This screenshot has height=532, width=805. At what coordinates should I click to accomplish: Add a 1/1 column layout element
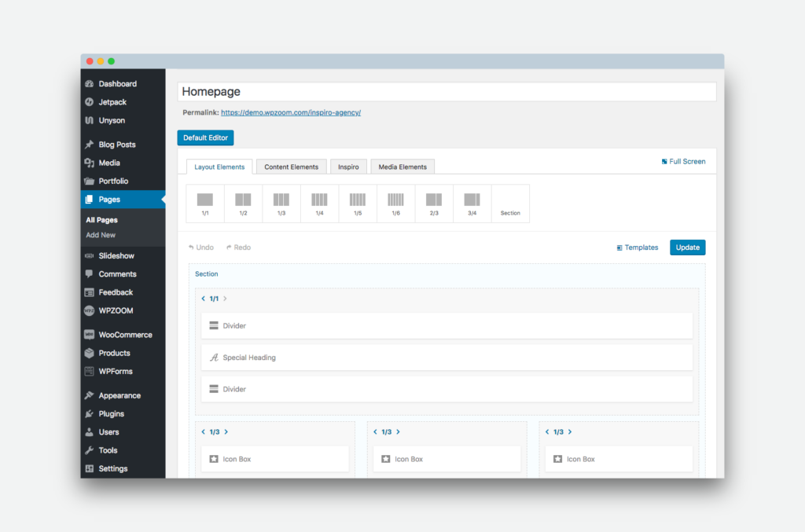coord(205,204)
